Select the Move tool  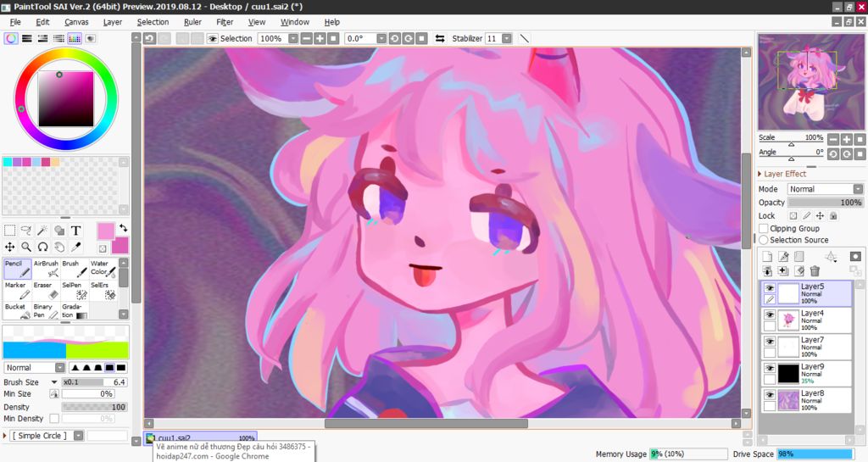10,247
